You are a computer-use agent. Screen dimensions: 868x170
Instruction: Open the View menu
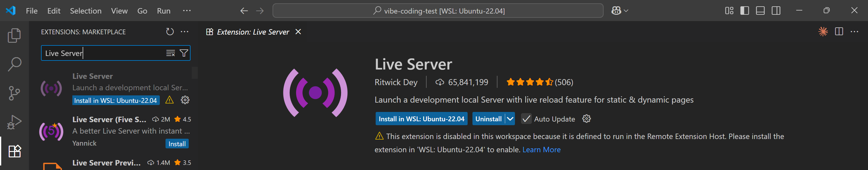click(x=119, y=11)
